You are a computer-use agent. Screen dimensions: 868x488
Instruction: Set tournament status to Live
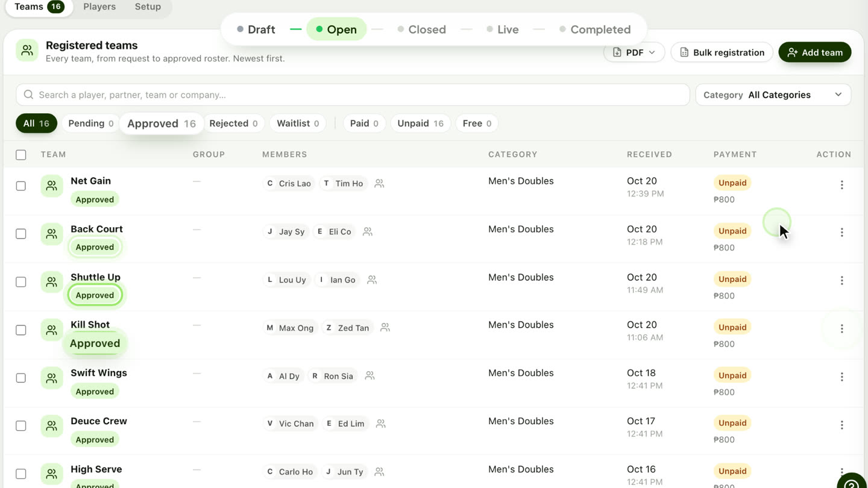502,30
